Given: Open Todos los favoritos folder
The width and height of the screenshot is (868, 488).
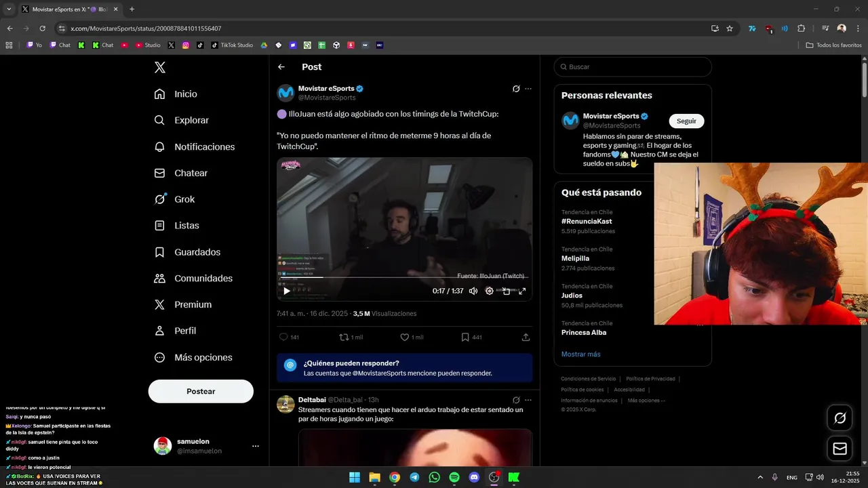Looking at the screenshot, I should [x=834, y=45].
